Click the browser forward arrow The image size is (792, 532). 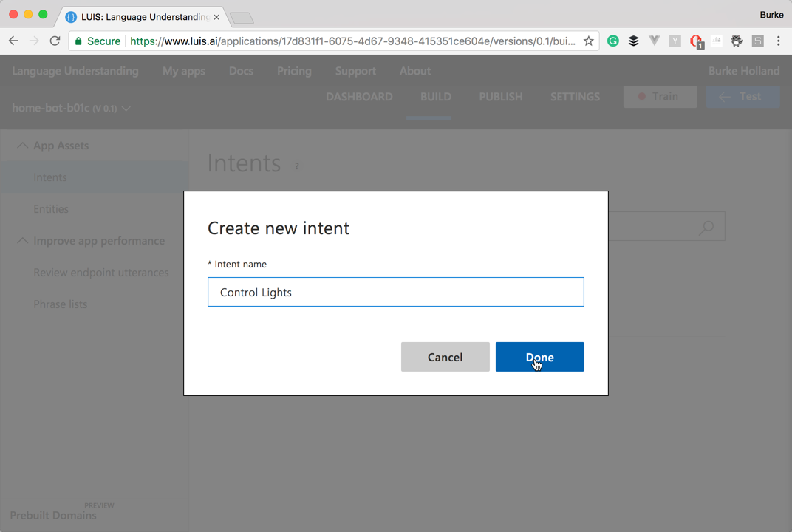(34, 41)
